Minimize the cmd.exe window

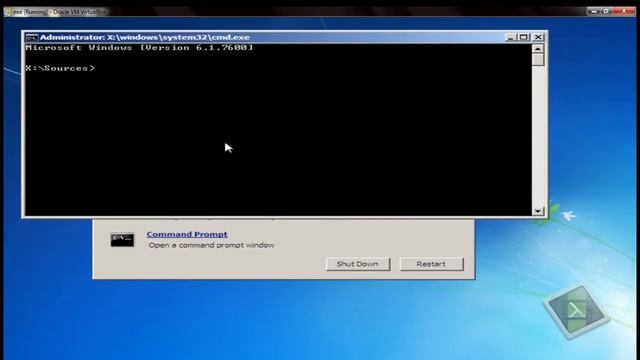510,37
